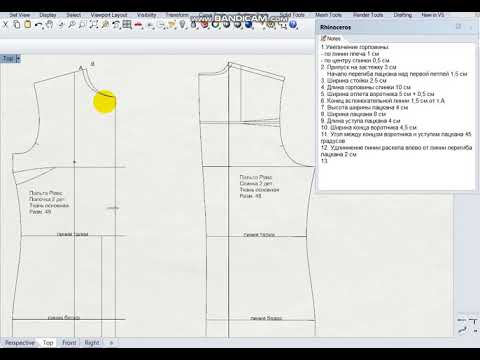
Task: Click the padlock Lock objects icon
Action: click(x=193, y=25)
